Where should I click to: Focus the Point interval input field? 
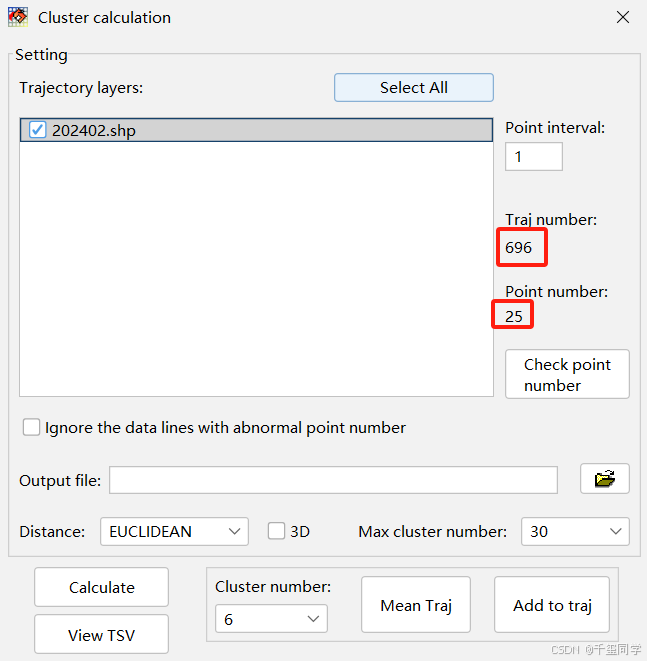534,156
